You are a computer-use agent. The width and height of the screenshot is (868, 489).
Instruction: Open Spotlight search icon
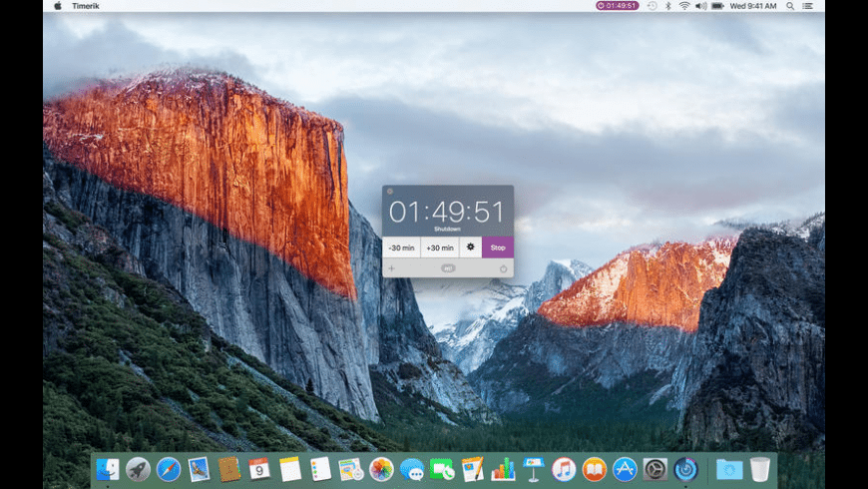[790, 6]
